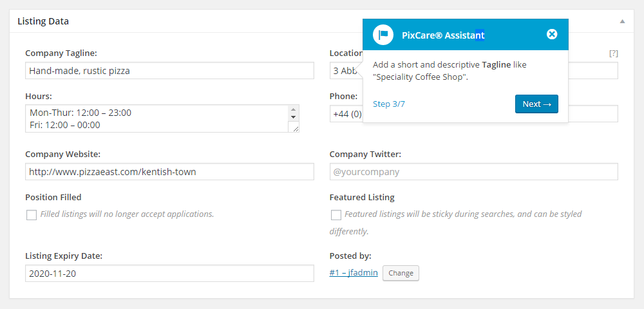Click the PixCare Assistant flag icon

pos(383,35)
